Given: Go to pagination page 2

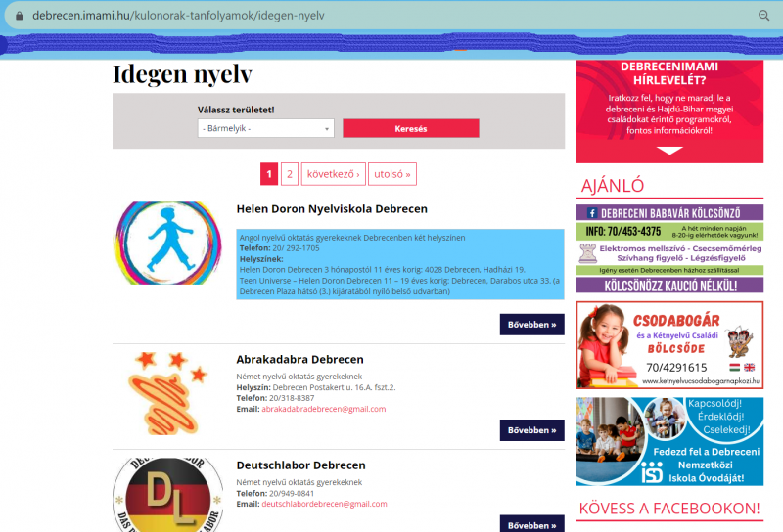Looking at the screenshot, I should click(290, 174).
